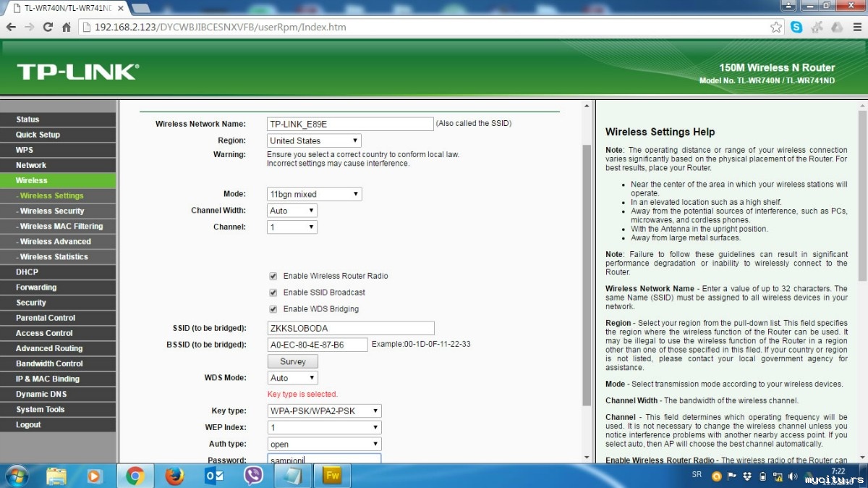868x488 pixels.
Task: Go to the browser Home page
Action: point(67,27)
